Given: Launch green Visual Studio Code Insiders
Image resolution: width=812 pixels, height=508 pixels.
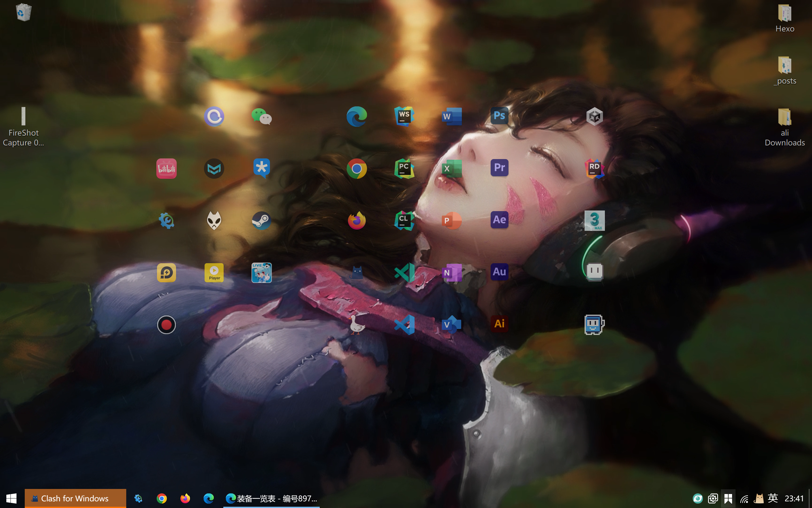Looking at the screenshot, I should tap(404, 272).
